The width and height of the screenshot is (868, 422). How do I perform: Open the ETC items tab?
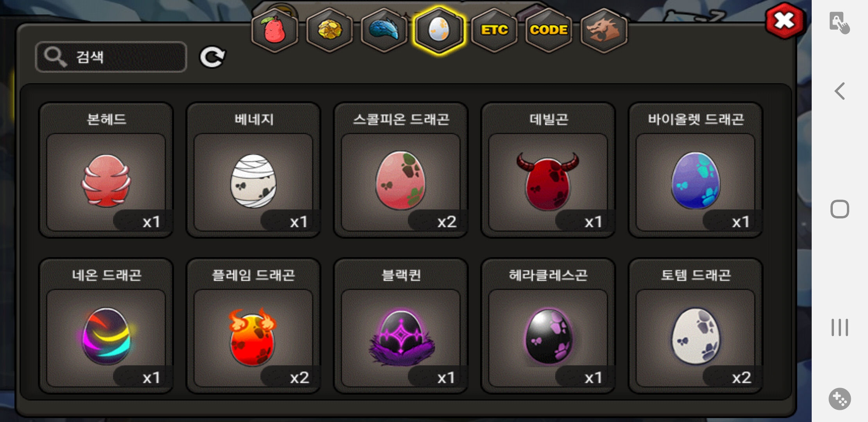coord(494,30)
